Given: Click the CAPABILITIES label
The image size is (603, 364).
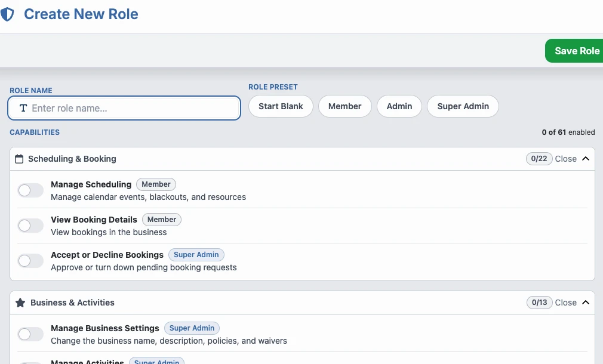Looking at the screenshot, I should click(x=35, y=132).
